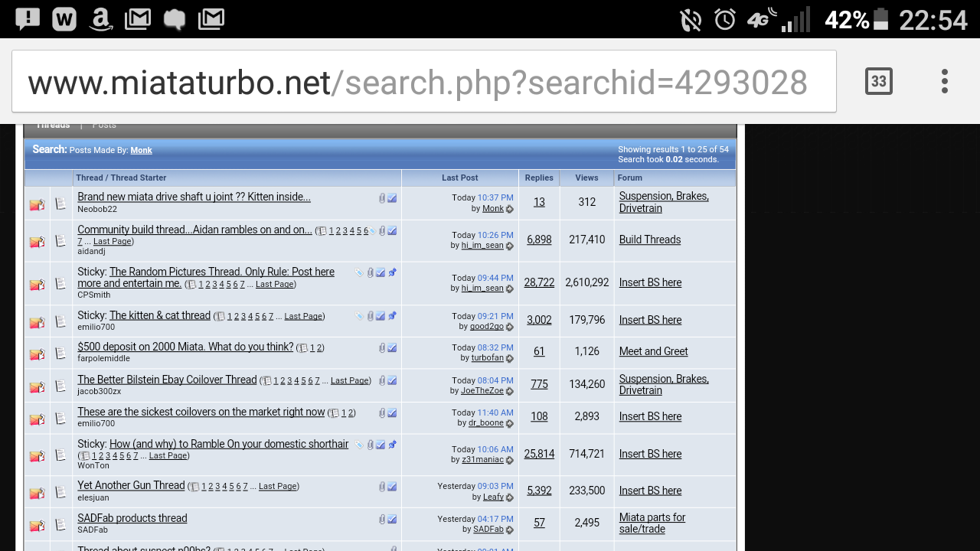Tap the battery indicator in the status bar
Viewport: 980px width, 551px height.
pos(881,19)
